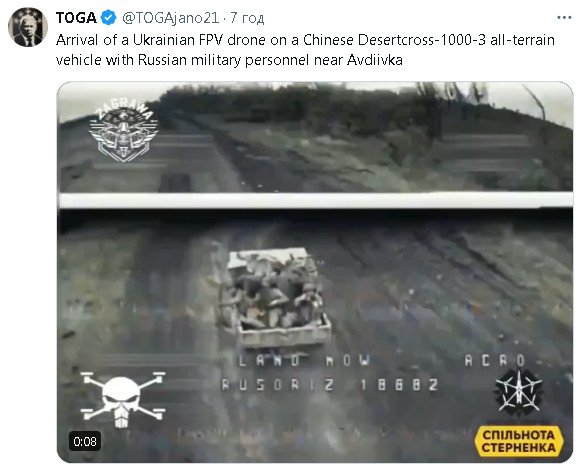The width and height of the screenshot is (577, 468).
Task: Open the tweet's 7 год timestamp
Action: (247, 18)
